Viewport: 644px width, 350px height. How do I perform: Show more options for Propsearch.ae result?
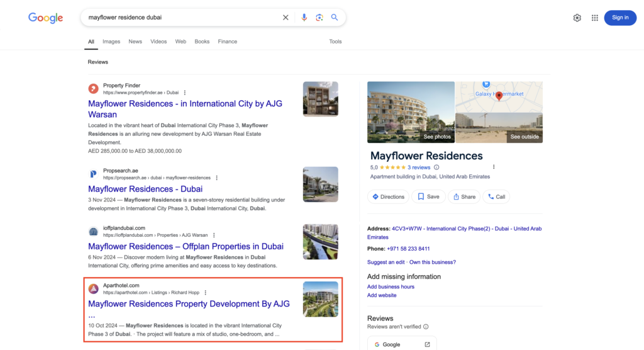pyautogui.click(x=217, y=178)
